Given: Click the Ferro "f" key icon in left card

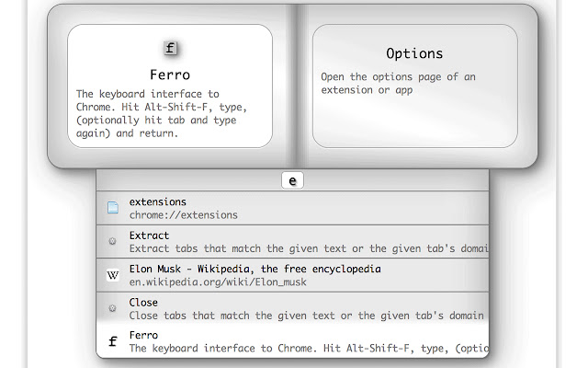Looking at the screenshot, I should click(x=170, y=49).
